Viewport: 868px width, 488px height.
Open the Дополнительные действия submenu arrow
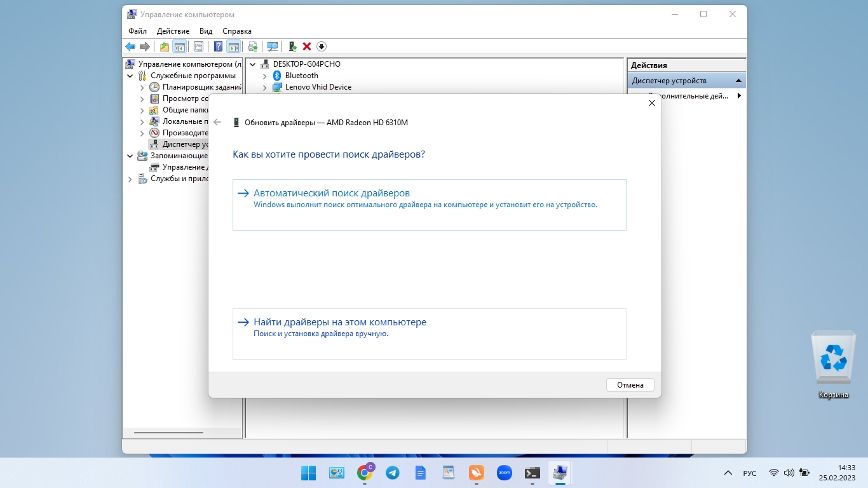pyautogui.click(x=739, y=96)
